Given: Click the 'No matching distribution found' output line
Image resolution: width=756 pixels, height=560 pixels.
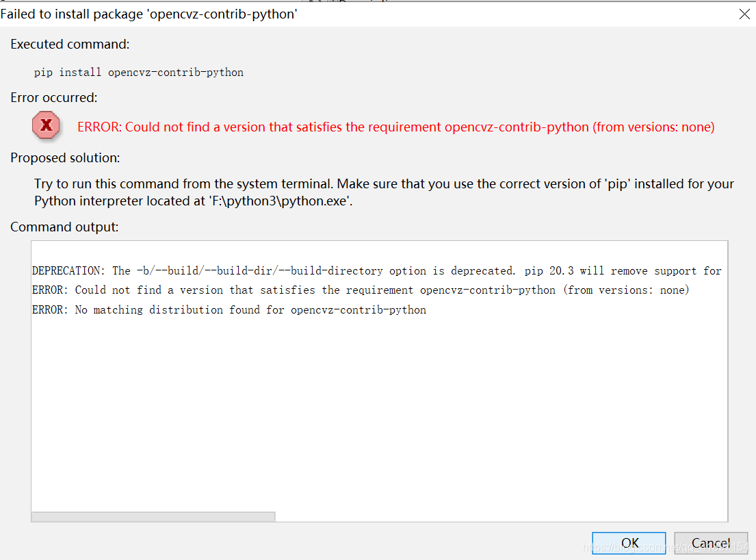Looking at the screenshot, I should coord(229,309).
